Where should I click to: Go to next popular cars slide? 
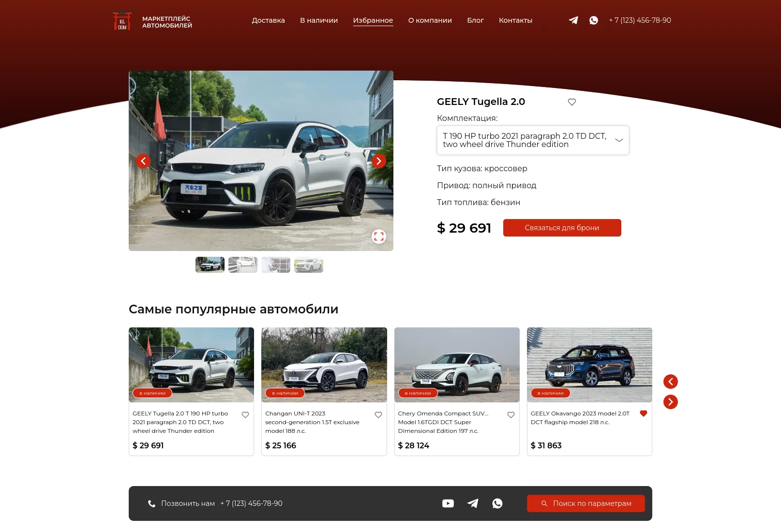tap(671, 402)
